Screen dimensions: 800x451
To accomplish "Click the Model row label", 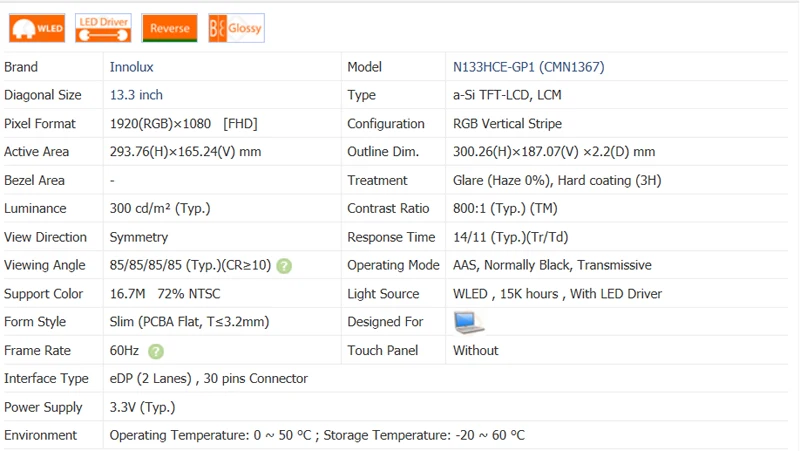I will pos(364,67).
